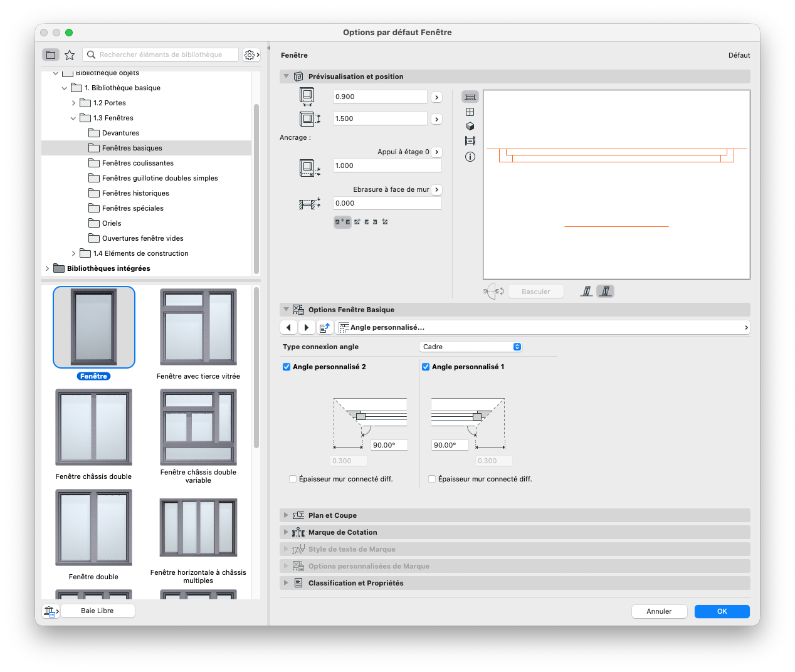The height and width of the screenshot is (672, 795).
Task: Collapse the 1.3 Fenêtres folder
Action: point(73,118)
